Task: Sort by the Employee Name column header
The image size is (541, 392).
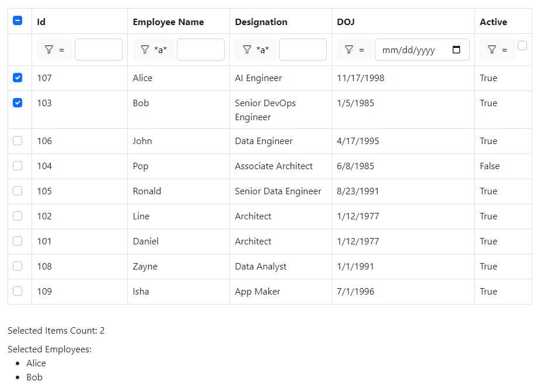Action: (168, 22)
